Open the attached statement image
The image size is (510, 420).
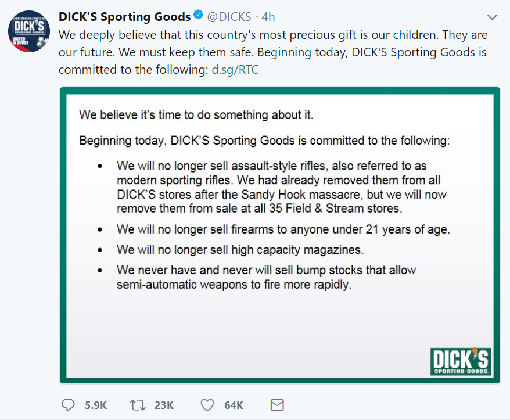[280, 235]
